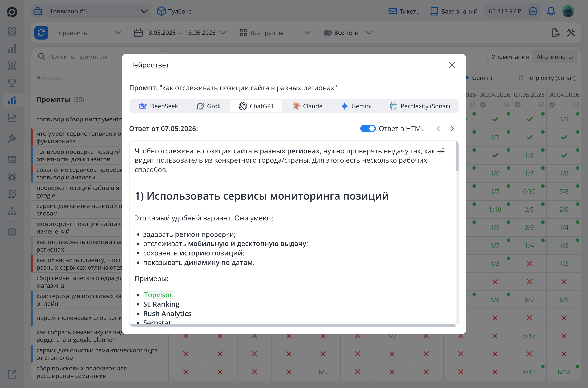Click the answer horizontal scrollbar

(x=292, y=325)
